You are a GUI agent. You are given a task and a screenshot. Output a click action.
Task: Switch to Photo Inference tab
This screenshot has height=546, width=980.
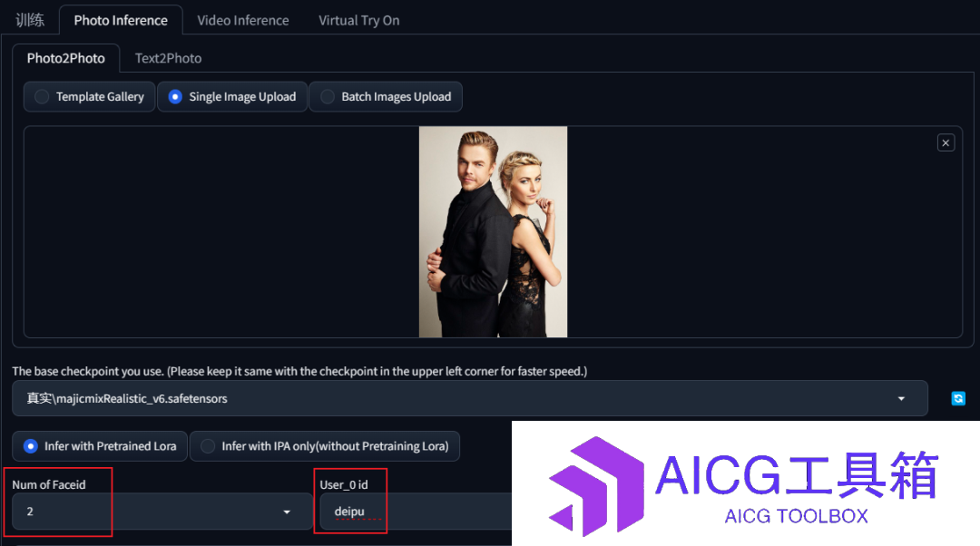pos(121,20)
